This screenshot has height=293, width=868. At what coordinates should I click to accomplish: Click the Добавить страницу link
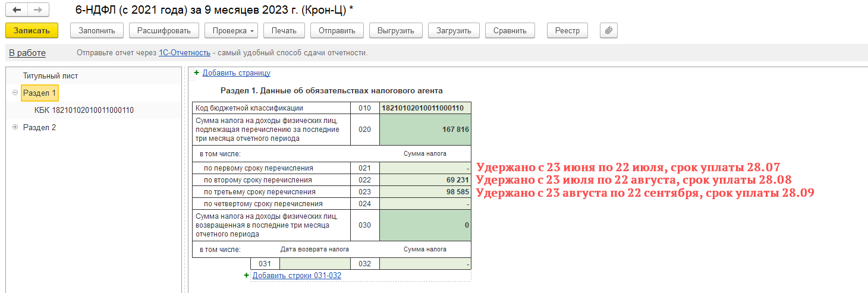click(237, 73)
